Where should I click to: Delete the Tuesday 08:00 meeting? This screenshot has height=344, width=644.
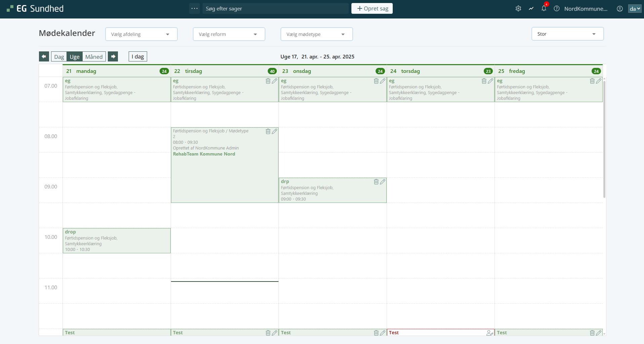[x=268, y=131]
